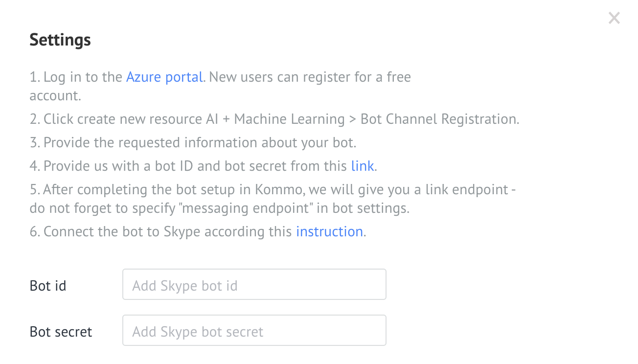Click step 5 text about link endpoint

click(273, 199)
